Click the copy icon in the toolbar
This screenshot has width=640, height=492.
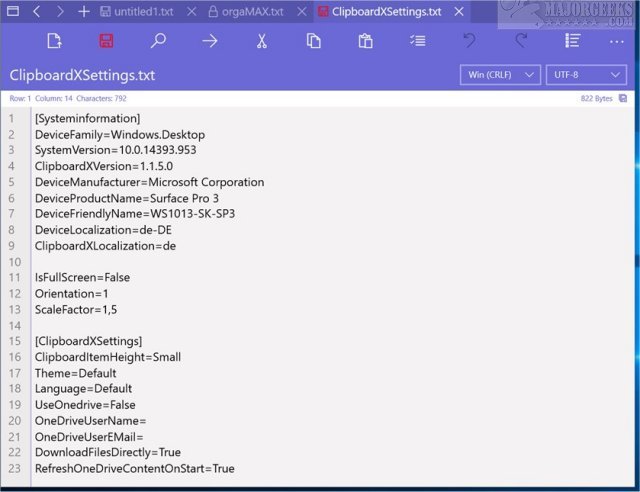click(313, 41)
